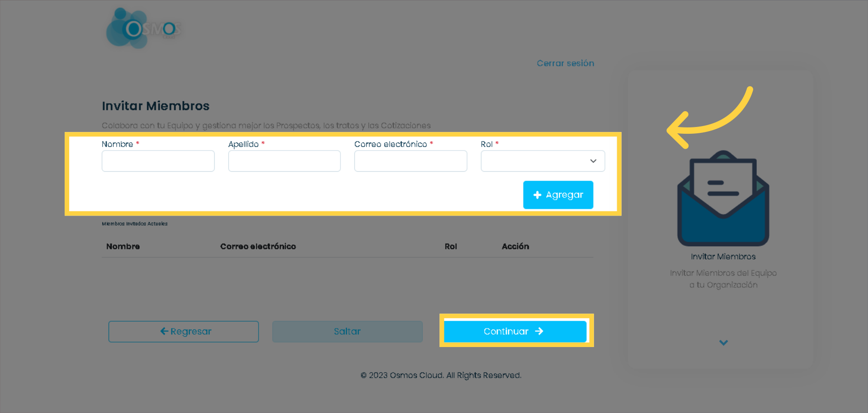Click the down chevron under the invite card
The image size is (868, 413).
723,343
